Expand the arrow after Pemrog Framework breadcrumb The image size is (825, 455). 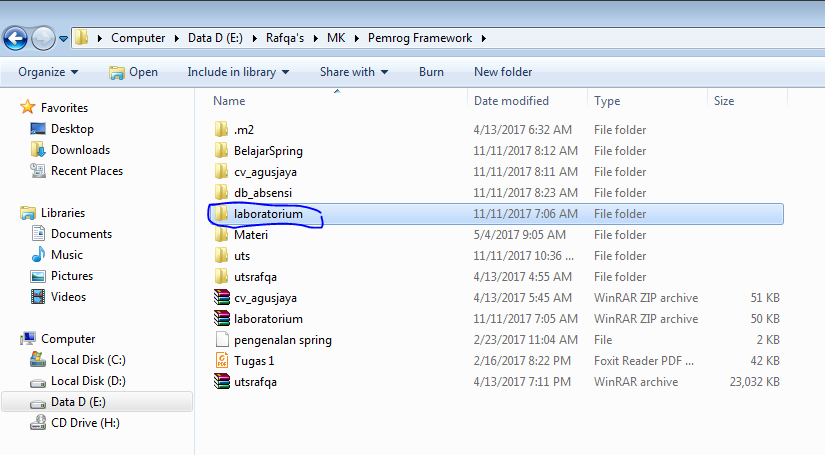(483, 38)
